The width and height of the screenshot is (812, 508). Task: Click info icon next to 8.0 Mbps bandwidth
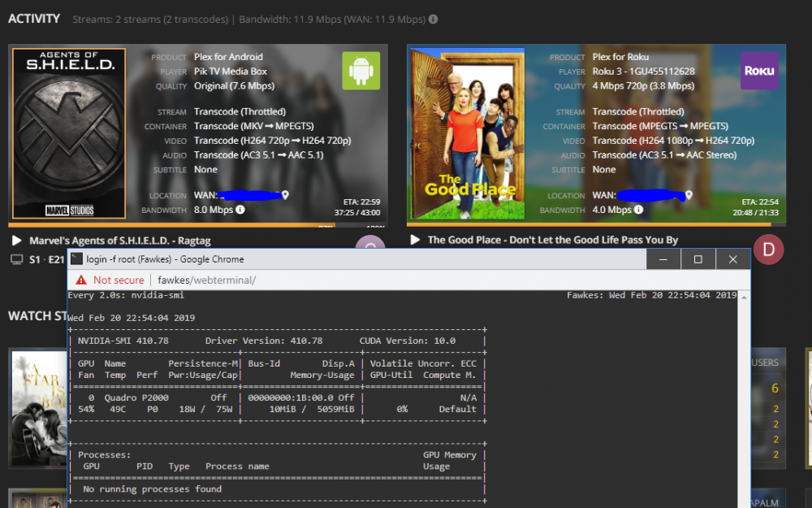[240, 210]
